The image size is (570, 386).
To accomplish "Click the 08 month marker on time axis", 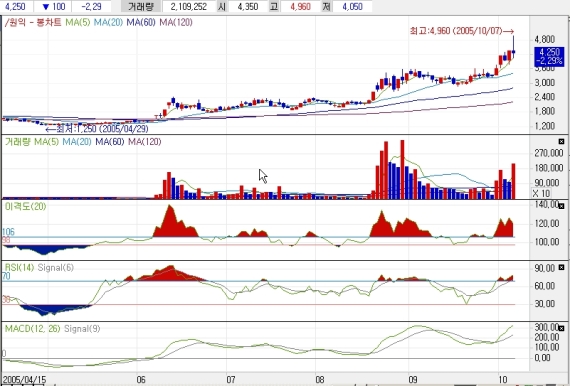I will point(320,380).
